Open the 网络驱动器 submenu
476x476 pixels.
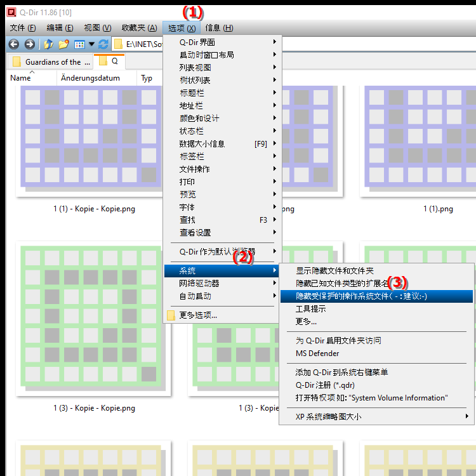221,283
